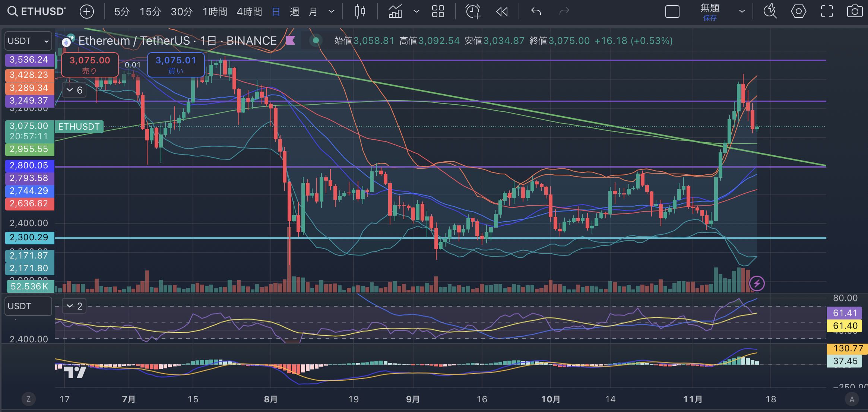The width and height of the screenshot is (868, 412).
Task: Open the USDT currency dropdown on main chart
Action: point(28,41)
